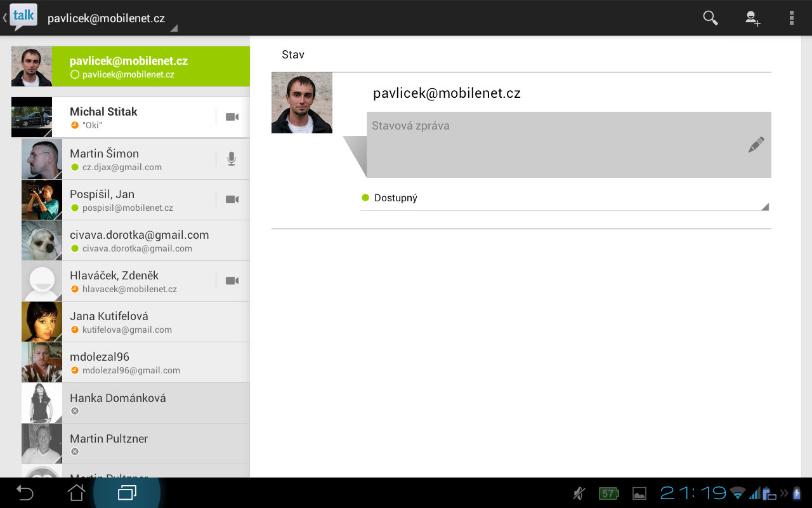Open account switcher pavlicek@mobilenet.cz in top bar
This screenshot has width=812, height=508.
pyautogui.click(x=111, y=19)
